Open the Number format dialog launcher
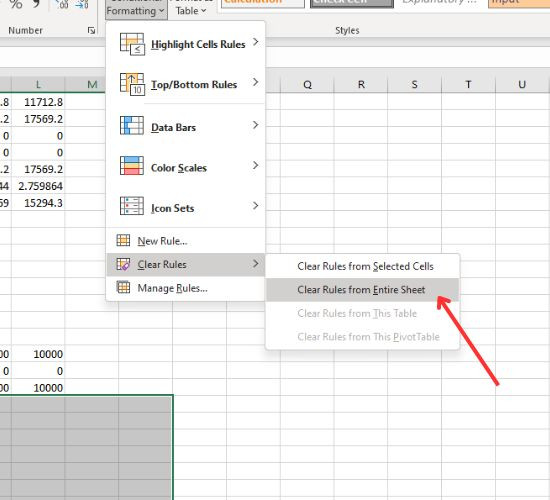Screen dimensions: 550x500 pos(92,31)
